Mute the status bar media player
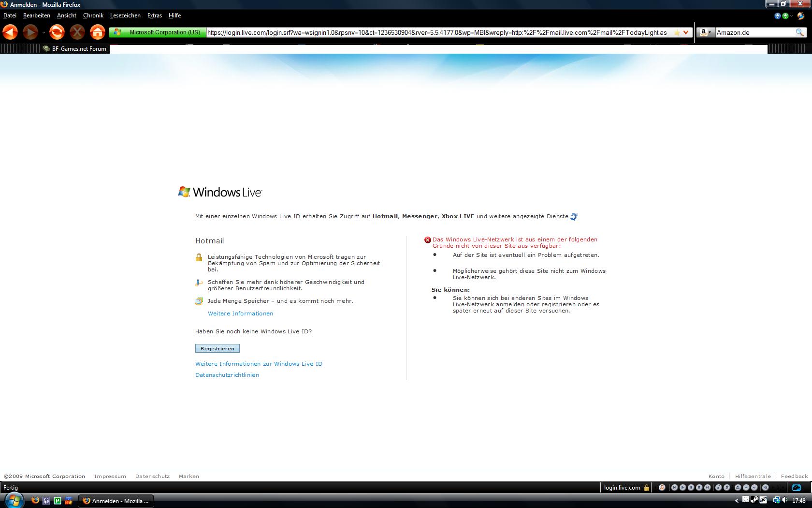Viewport: 812px width, 508px height. pos(765,488)
